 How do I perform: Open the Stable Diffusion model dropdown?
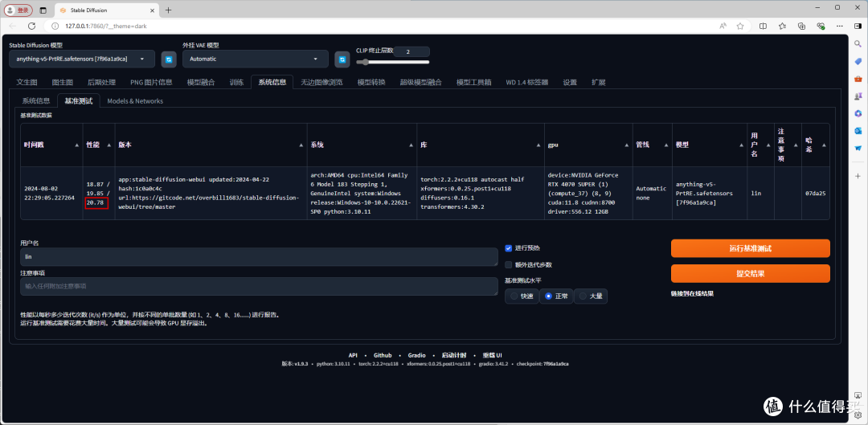(82, 59)
